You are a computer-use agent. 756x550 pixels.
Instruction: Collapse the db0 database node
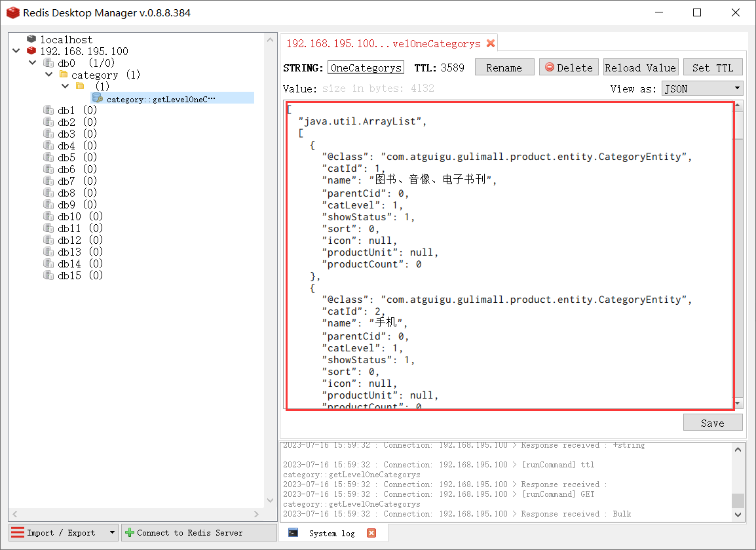point(33,63)
